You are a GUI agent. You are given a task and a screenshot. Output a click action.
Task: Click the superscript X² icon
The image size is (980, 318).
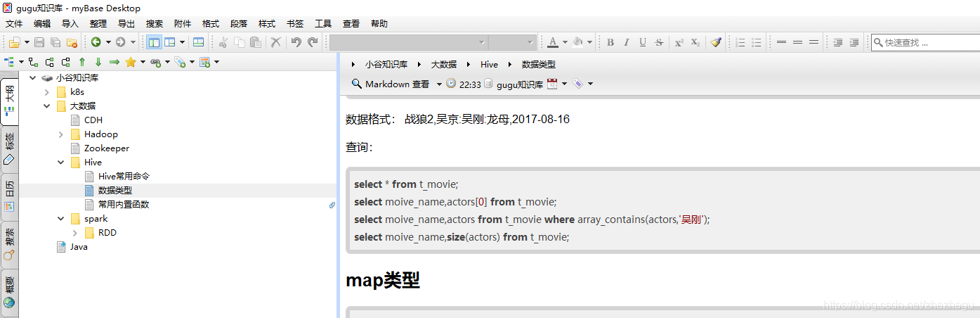click(x=679, y=42)
